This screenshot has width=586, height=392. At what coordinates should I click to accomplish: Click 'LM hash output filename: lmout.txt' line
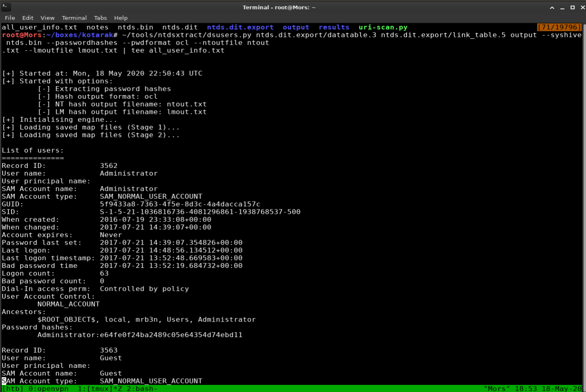(122, 112)
